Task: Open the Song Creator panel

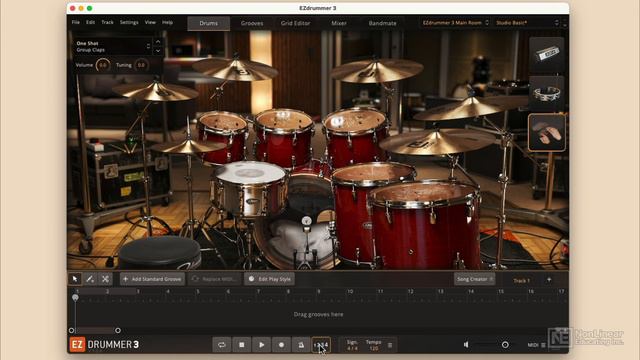Action: pyautogui.click(x=475, y=279)
